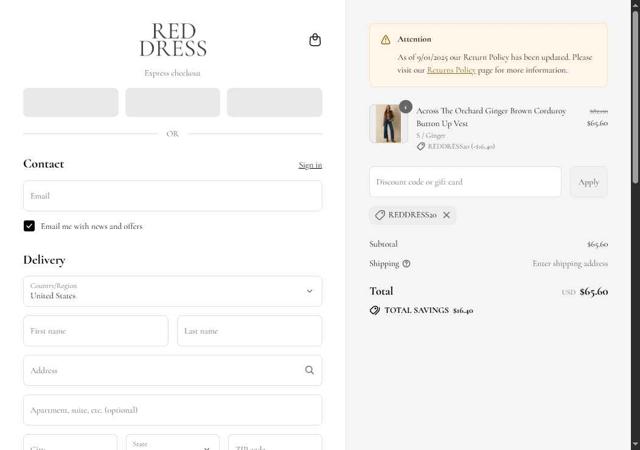Remove the REDDRESS20 discount code
Image resolution: width=640 pixels, height=450 pixels.
click(447, 215)
